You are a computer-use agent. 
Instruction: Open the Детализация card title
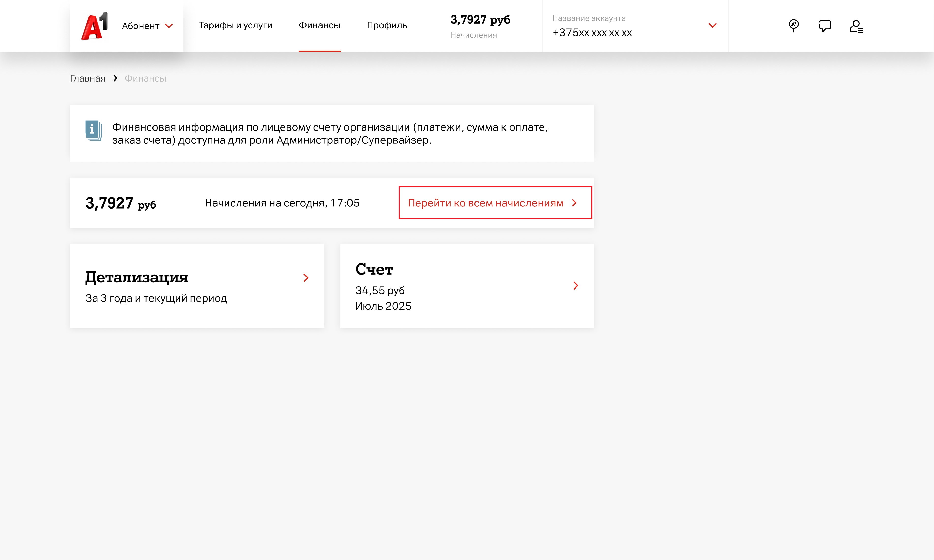137,277
